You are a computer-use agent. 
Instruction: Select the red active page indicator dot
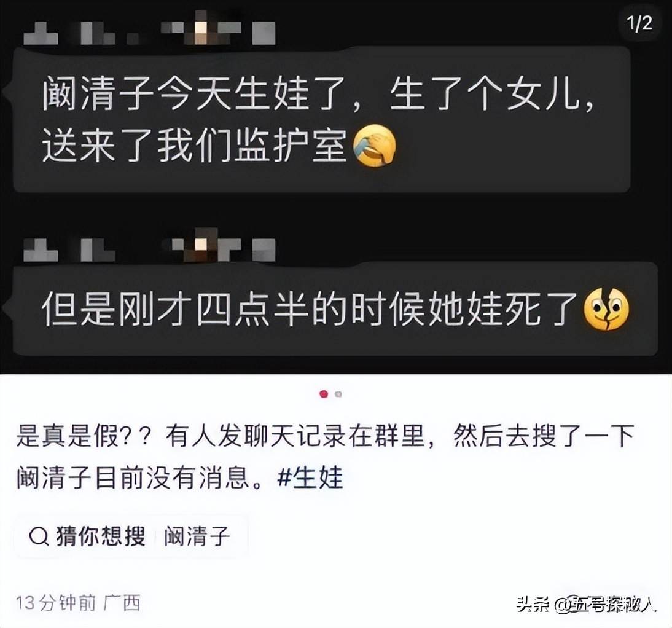click(324, 394)
